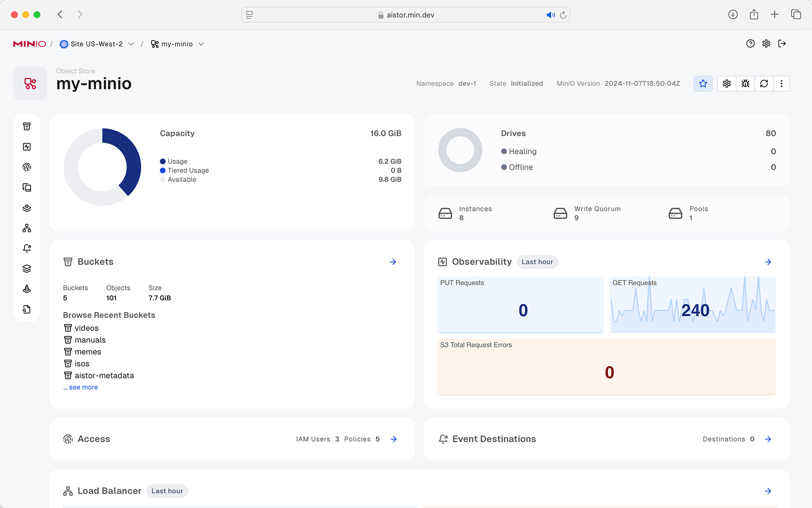This screenshot has height=508, width=812.
Task: Open Load Balancer details via arrow
Action: 768,491
